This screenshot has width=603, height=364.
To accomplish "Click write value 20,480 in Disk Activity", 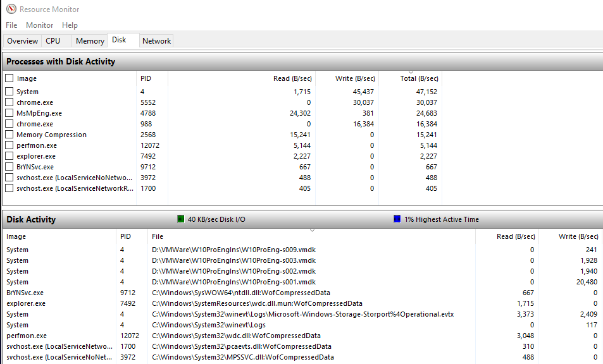I will [x=587, y=282].
